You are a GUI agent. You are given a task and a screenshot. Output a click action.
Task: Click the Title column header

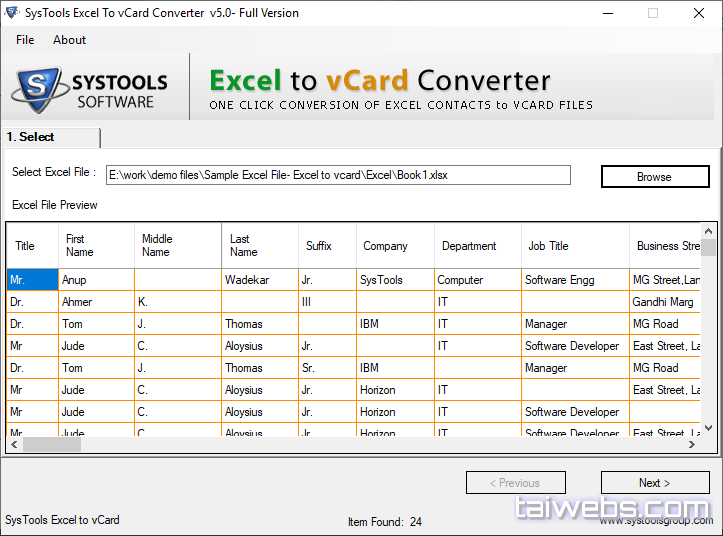(25, 246)
